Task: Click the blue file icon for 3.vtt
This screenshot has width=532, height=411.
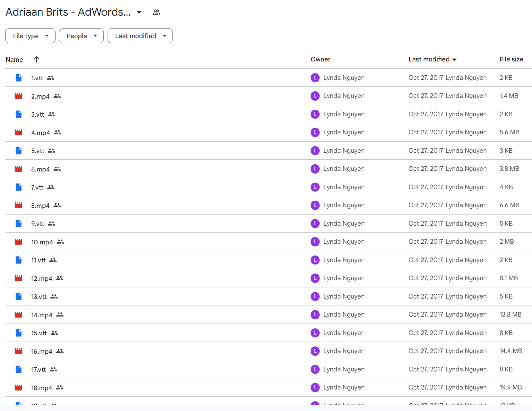Action: [x=18, y=114]
